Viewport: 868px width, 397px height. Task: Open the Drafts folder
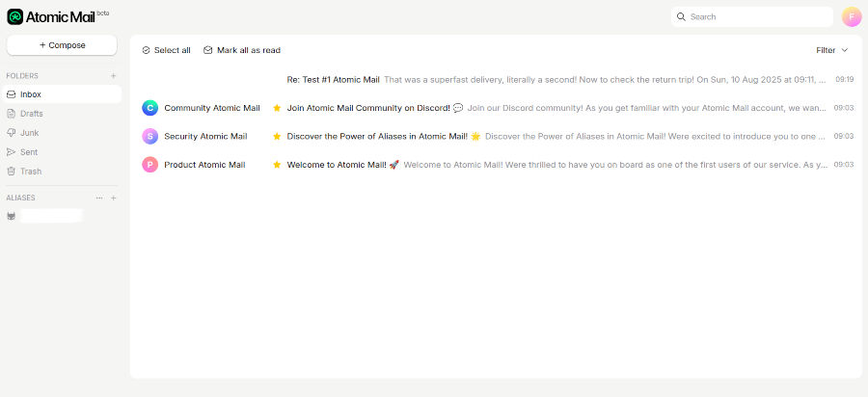[x=62, y=114]
